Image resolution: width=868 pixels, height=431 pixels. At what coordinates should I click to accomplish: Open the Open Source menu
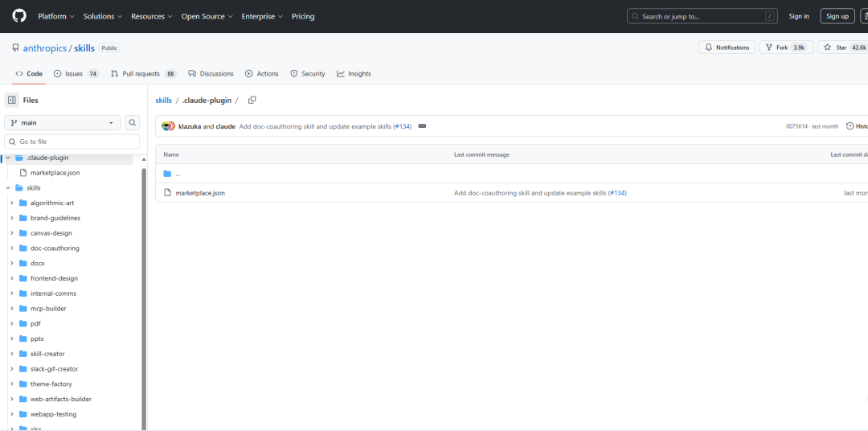click(207, 16)
